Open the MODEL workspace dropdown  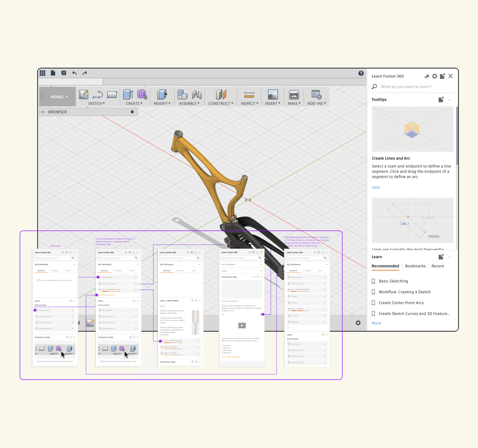coord(59,97)
